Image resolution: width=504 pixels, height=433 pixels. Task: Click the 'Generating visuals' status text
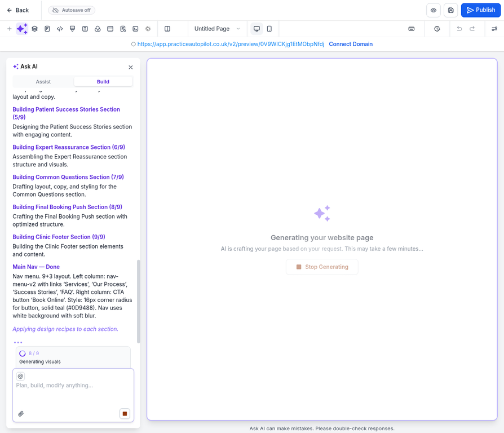tap(40, 361)
